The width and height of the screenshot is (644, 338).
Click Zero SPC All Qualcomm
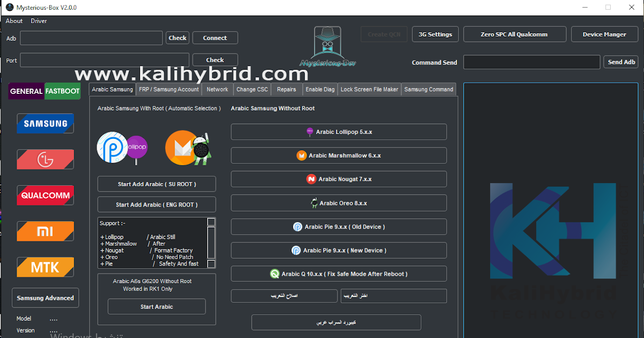(514, 34)
